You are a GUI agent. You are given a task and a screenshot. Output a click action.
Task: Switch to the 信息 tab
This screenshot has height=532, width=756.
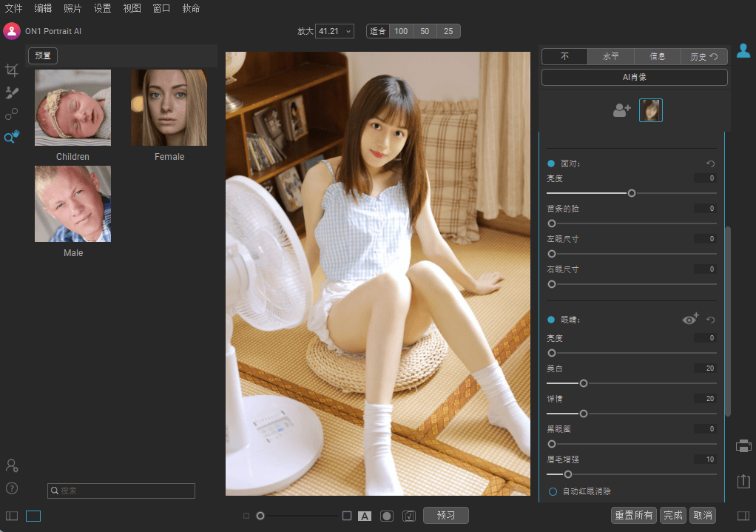[x=657, y=56]
